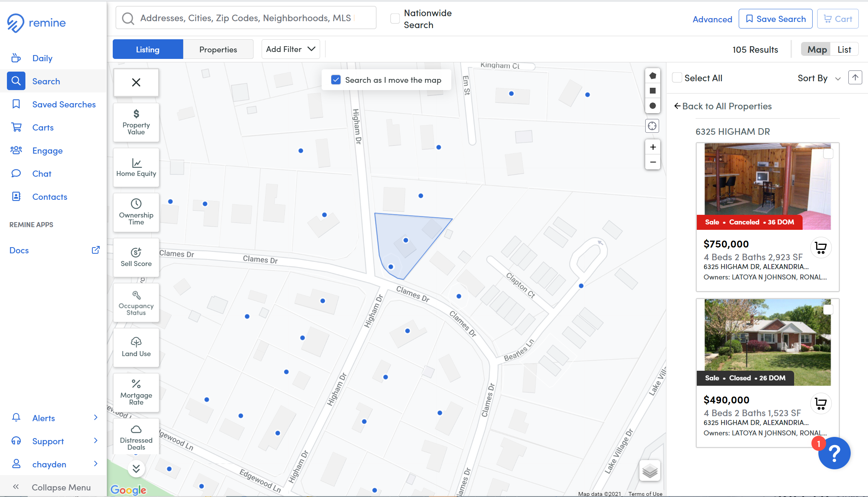Add $490,000 listing to cart
Viewport: 868px width, 497px height.
[821, 403]
